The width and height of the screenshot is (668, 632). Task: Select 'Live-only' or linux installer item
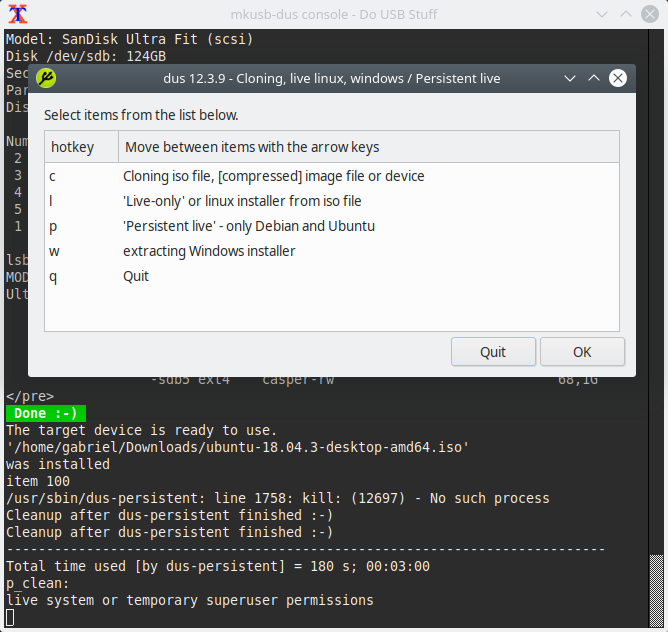[332, 201]
